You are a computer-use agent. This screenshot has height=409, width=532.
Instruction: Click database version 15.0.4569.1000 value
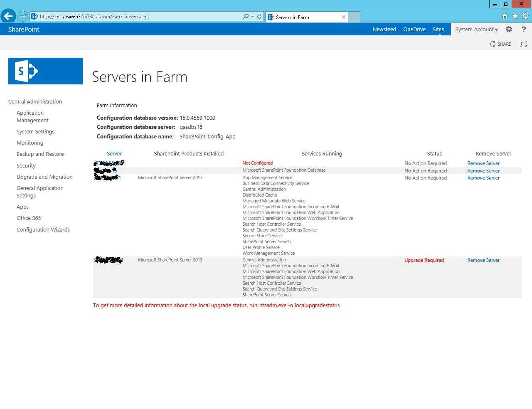click(197, 118)
